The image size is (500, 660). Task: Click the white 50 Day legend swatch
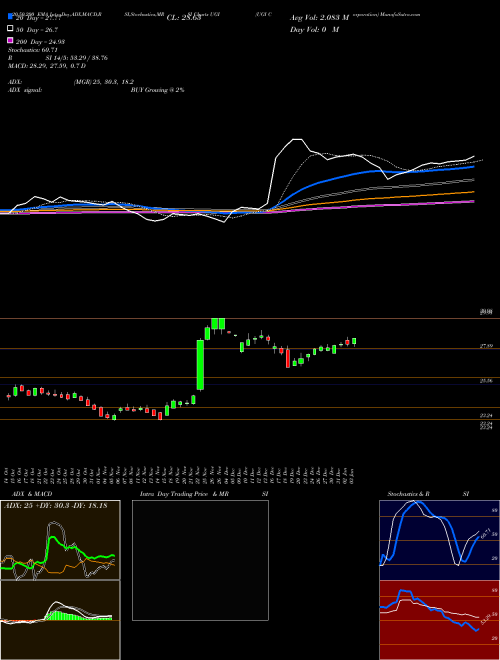(10, 29)
